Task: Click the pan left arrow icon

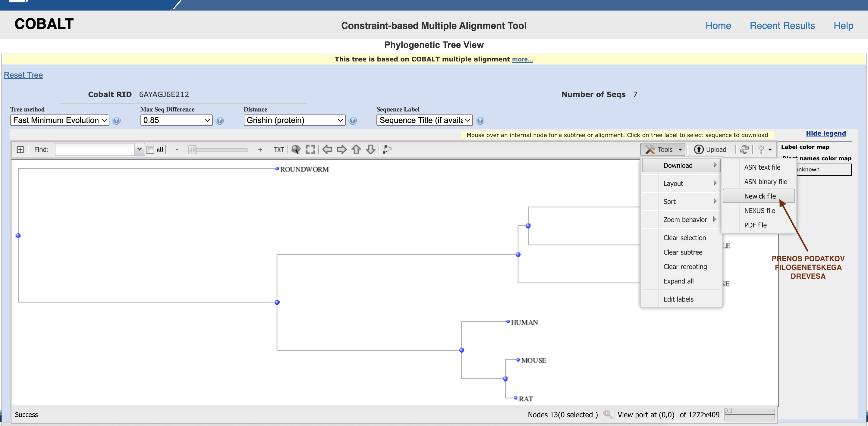Action: (327, 149)
